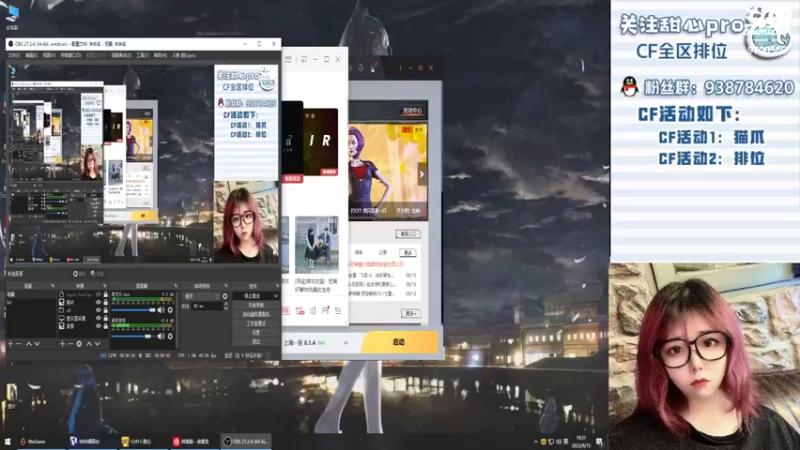Viewport: 800px width, 450px height.
Task: Open Windows Start menu
Action: point(8,441)
